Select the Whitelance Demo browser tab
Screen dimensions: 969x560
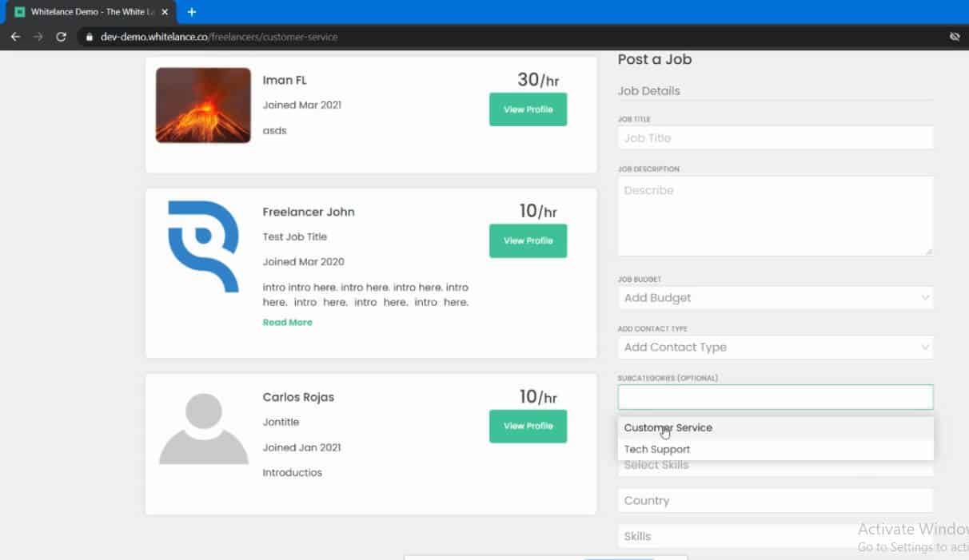pyautogui.click(x=90, y=12)
